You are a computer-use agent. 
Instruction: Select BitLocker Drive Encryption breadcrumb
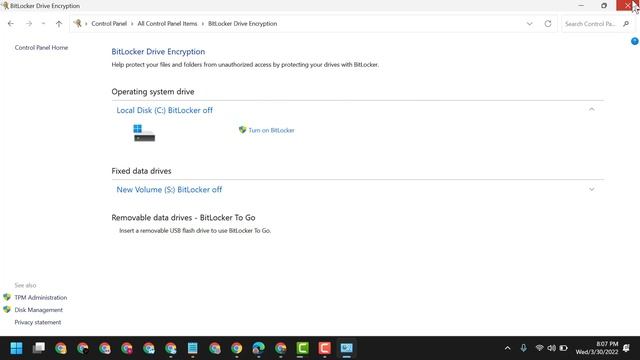click(x=242, y=24)
